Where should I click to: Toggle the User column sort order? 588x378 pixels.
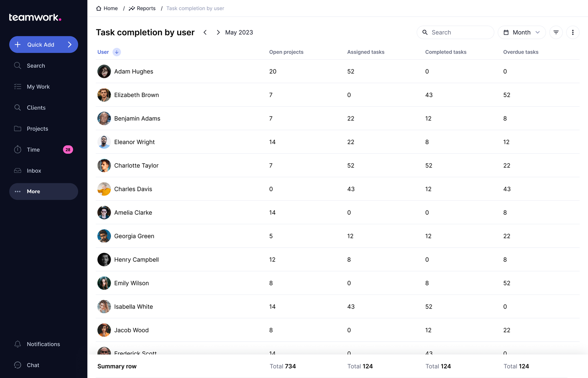tap(116, 52)
